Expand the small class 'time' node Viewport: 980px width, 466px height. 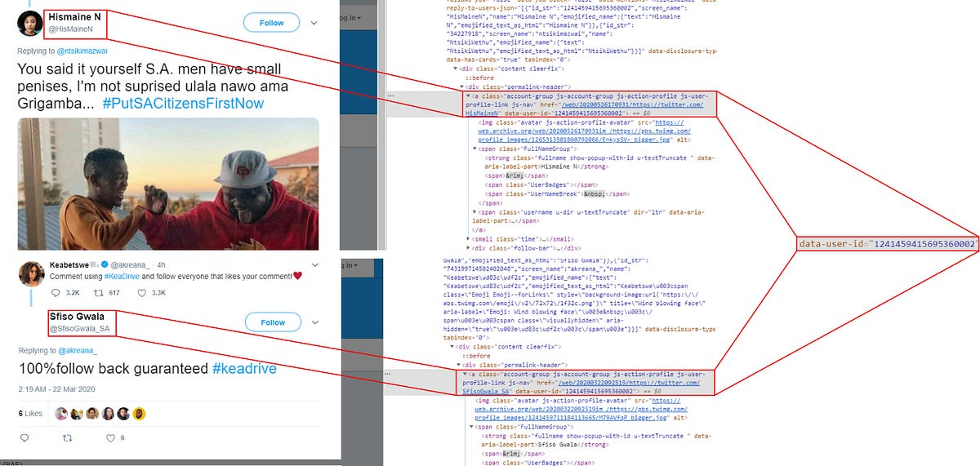tap(469, 237)
